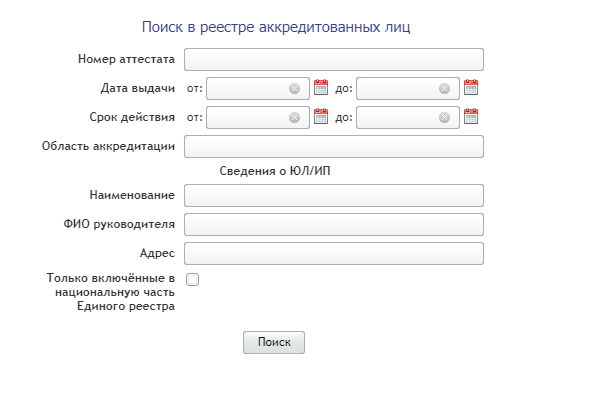Focus the Область аккредитации input field
The image size is (594, 410).
coord(334,146)
